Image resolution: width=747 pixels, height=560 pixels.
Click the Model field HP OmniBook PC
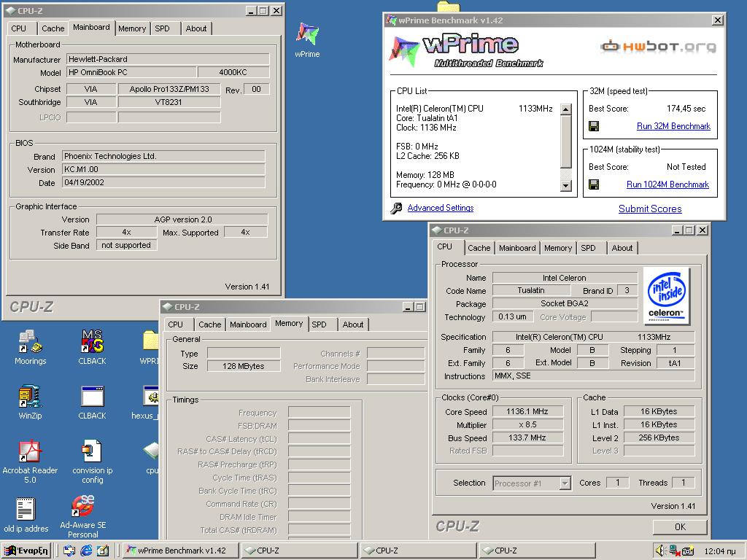click(131, 72)
